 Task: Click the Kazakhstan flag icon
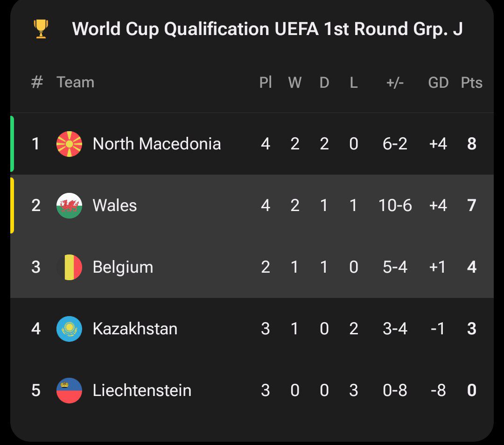(69, 329)
